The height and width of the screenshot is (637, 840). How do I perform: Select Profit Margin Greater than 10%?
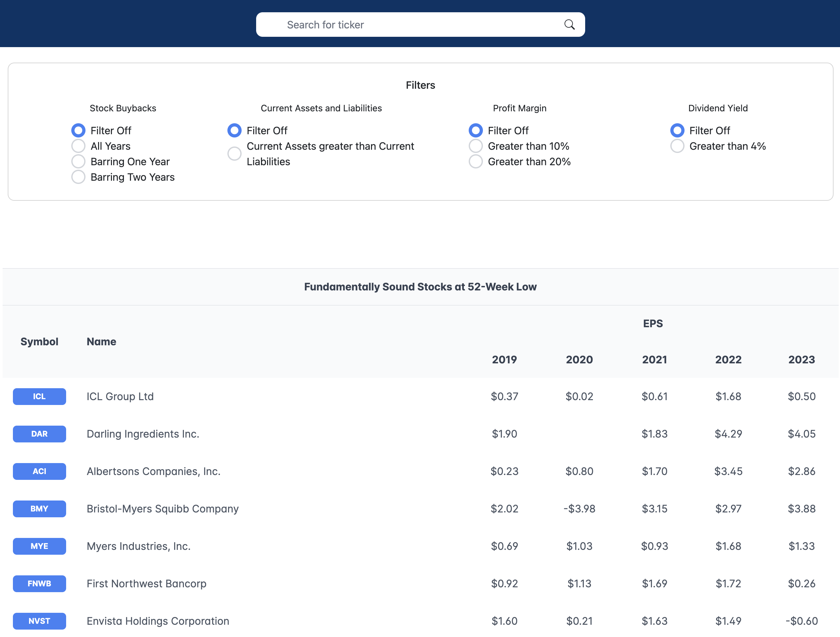[475, 146]
